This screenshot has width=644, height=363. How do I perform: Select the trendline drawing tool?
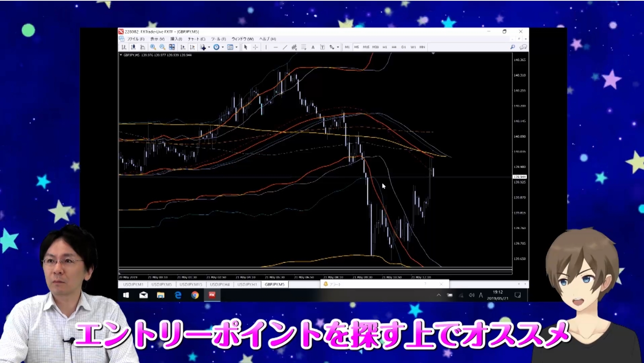click(285, 47)
